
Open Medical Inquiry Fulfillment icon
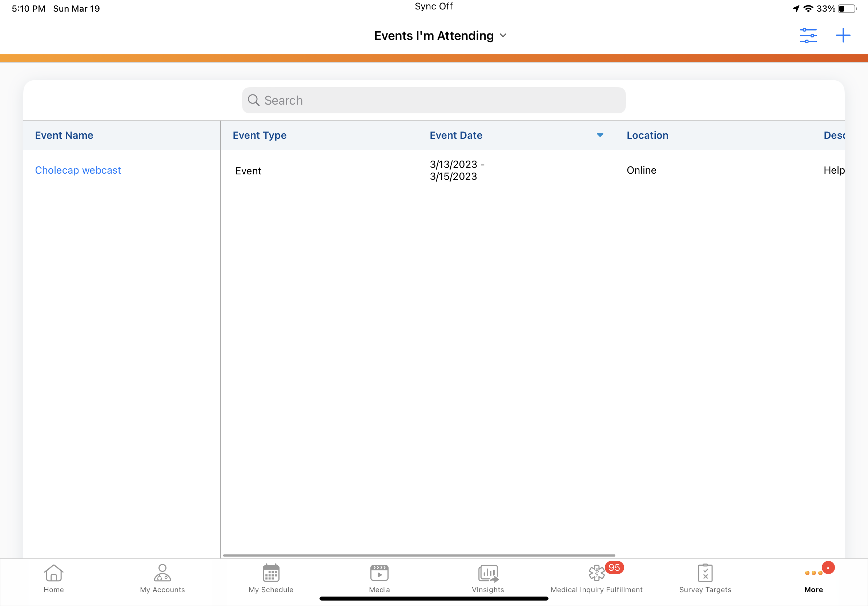596,573
